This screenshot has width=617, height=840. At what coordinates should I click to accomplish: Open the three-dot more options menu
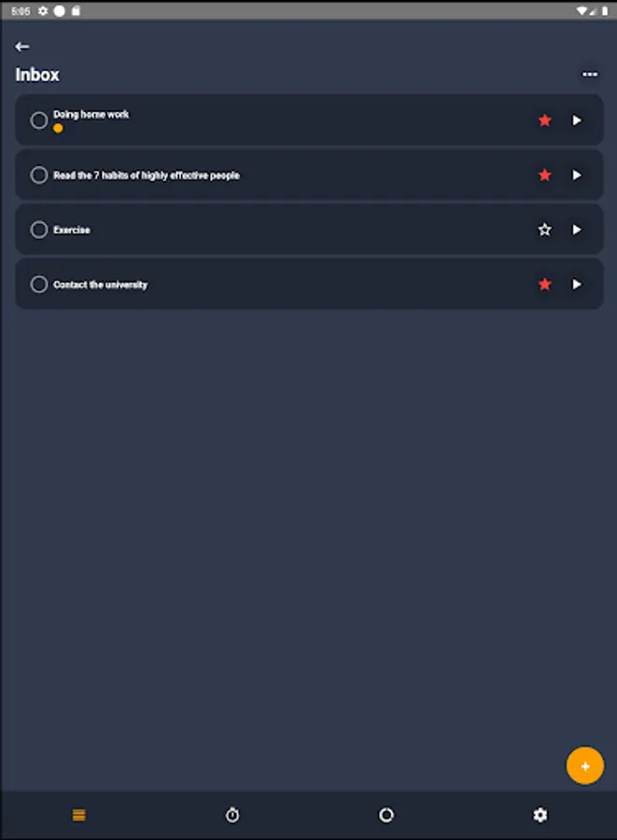point(589,75)
